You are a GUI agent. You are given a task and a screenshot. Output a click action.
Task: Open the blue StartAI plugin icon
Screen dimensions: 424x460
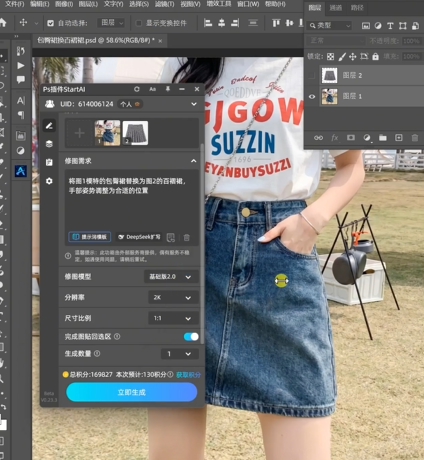tap(21, 171)
